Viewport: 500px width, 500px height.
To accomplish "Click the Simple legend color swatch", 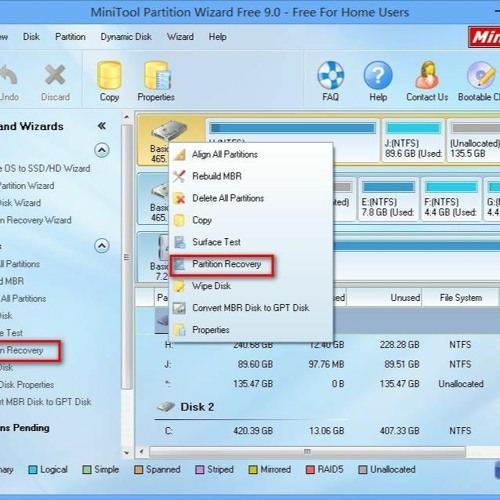I will [87, 470].
